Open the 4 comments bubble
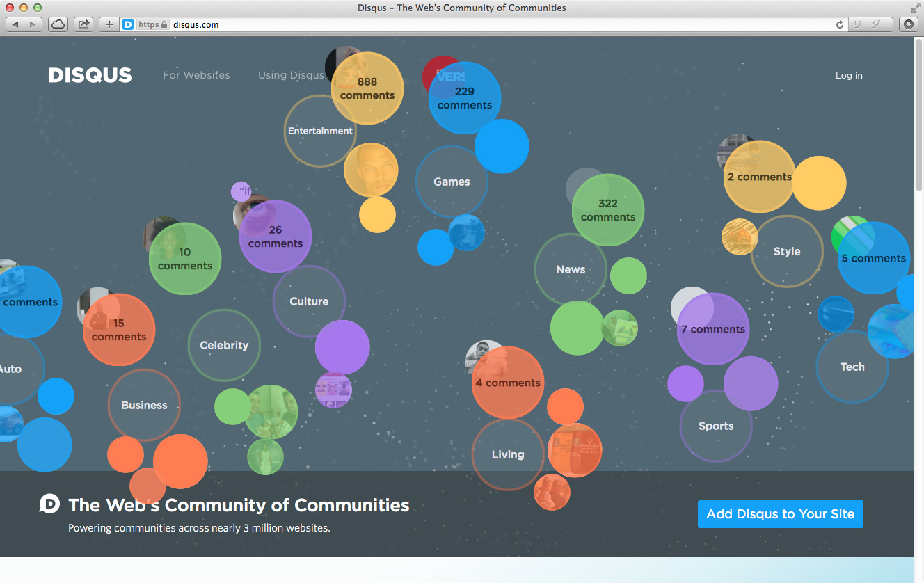 coord(508,383)
